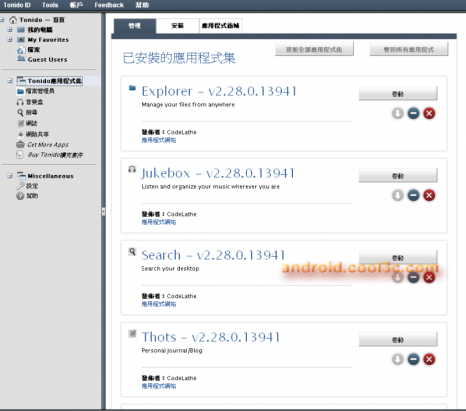This screenshot has width=466, height=411.
Task: Click the grey download-arrow icon for Thots
Action: (398, 360)
